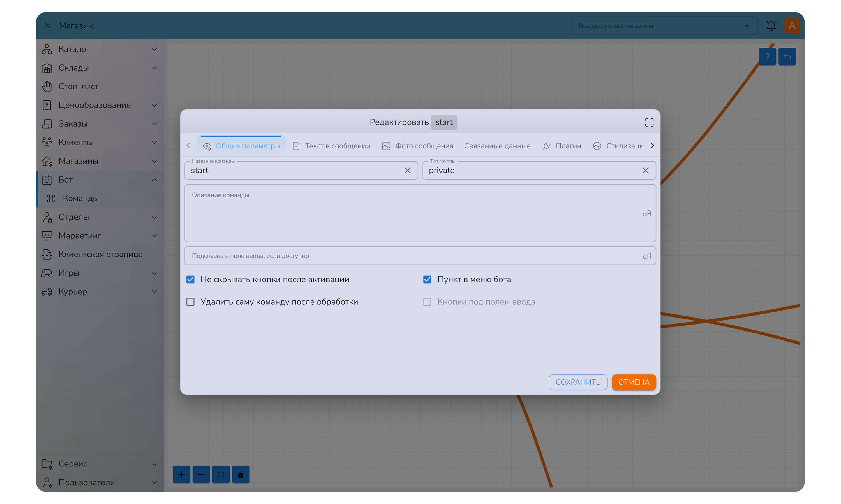Click the notification bell icon
The height and width of the screenshot is (504, 841).
pyautogui.click(x=771, y=26)
